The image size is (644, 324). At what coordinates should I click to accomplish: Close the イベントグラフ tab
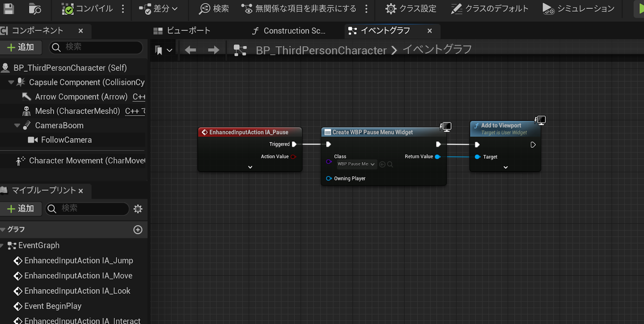coord(430,31)
